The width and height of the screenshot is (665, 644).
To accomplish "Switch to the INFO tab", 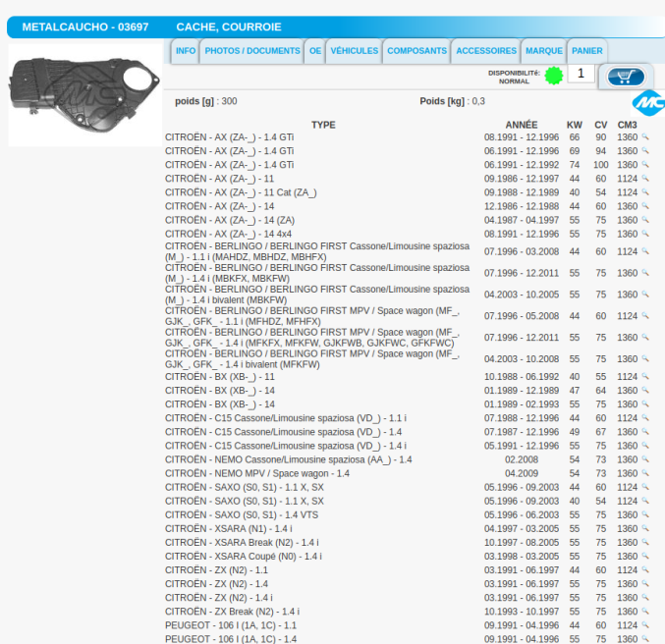I will pos(185,51).
